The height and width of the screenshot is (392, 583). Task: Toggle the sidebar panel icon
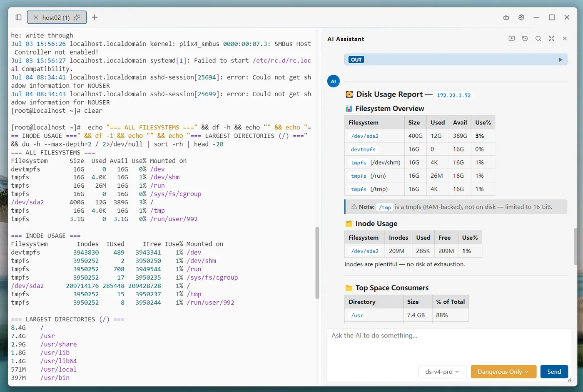click(x=18, y=17)
